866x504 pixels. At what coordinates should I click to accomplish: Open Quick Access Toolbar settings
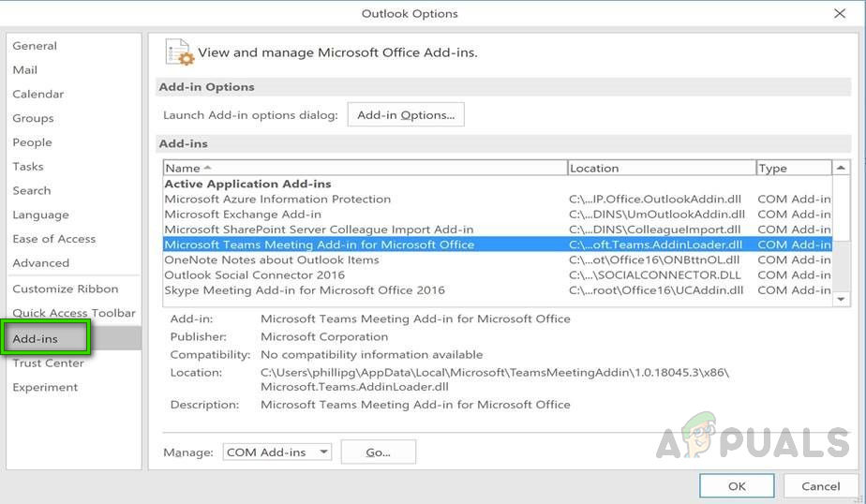(74, 314)
